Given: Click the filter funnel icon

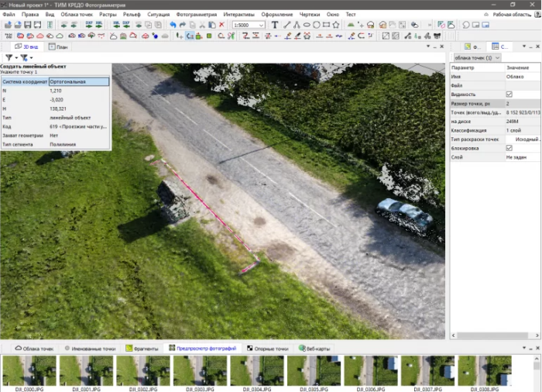Looking at the screenshot, I should pyautogui.click(x=9, y=57).
